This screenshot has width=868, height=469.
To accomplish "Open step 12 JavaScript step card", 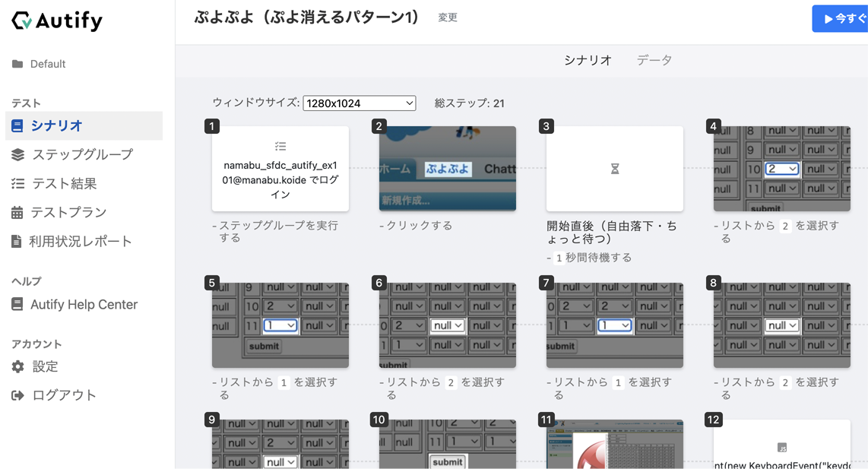I will (x=781, y=444).
